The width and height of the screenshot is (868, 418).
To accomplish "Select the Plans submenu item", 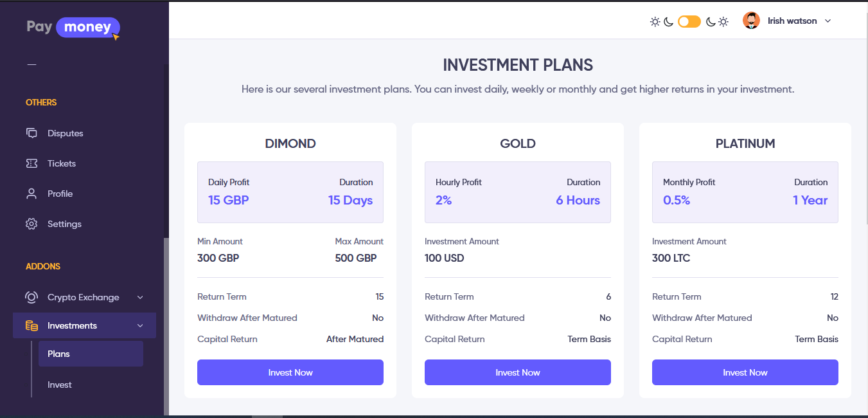I will coord(58,354).
